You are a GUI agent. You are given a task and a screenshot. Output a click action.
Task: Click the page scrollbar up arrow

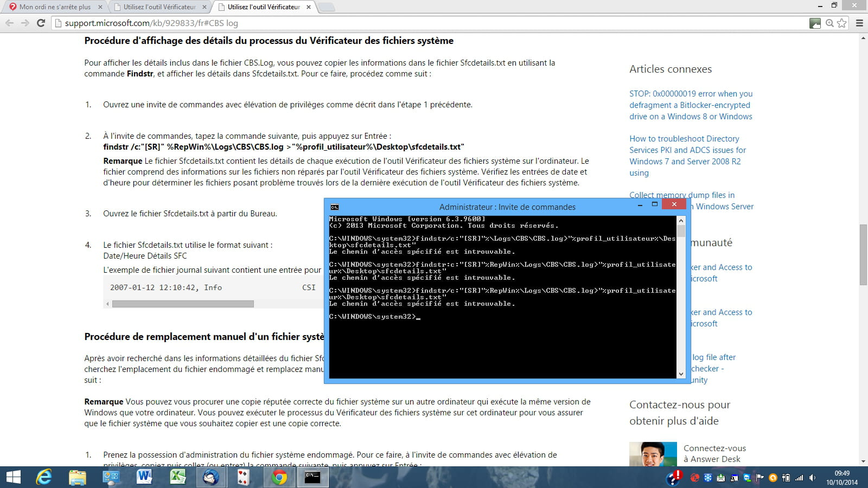[863, 38]
